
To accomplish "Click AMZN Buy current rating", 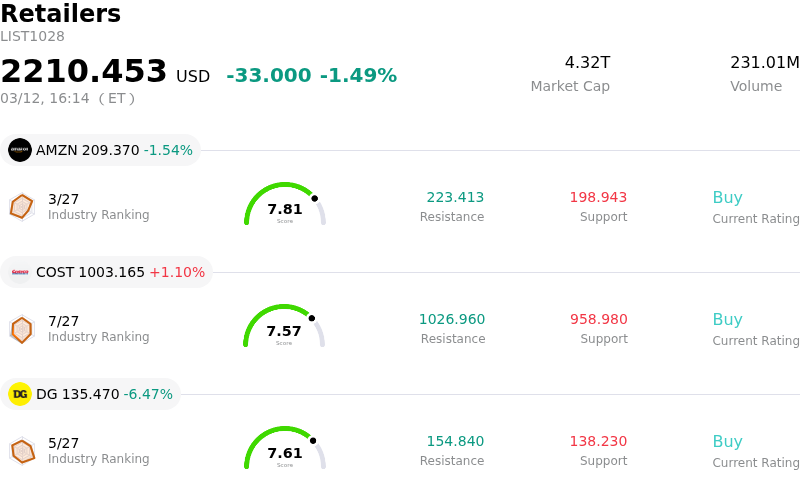I will coord(727,198).
